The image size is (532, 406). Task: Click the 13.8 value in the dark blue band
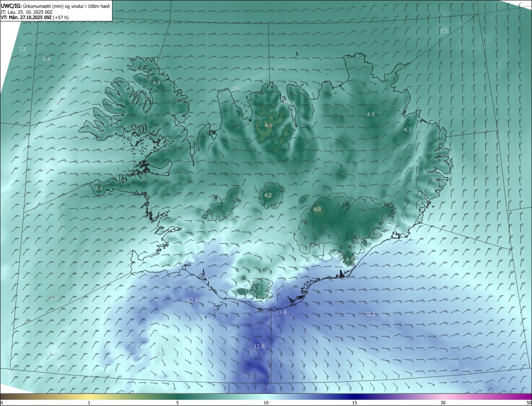pos(259,346)
